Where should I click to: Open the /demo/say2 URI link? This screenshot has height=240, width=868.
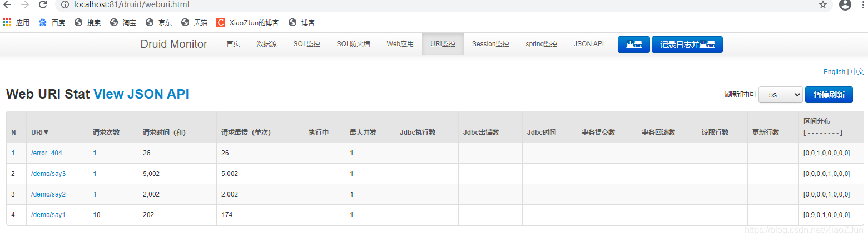(48, 194)
